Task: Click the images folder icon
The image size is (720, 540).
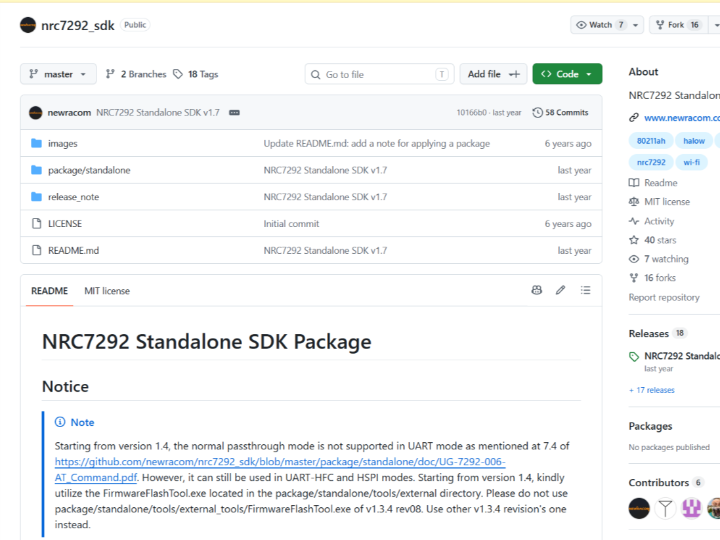Action: 36,143
